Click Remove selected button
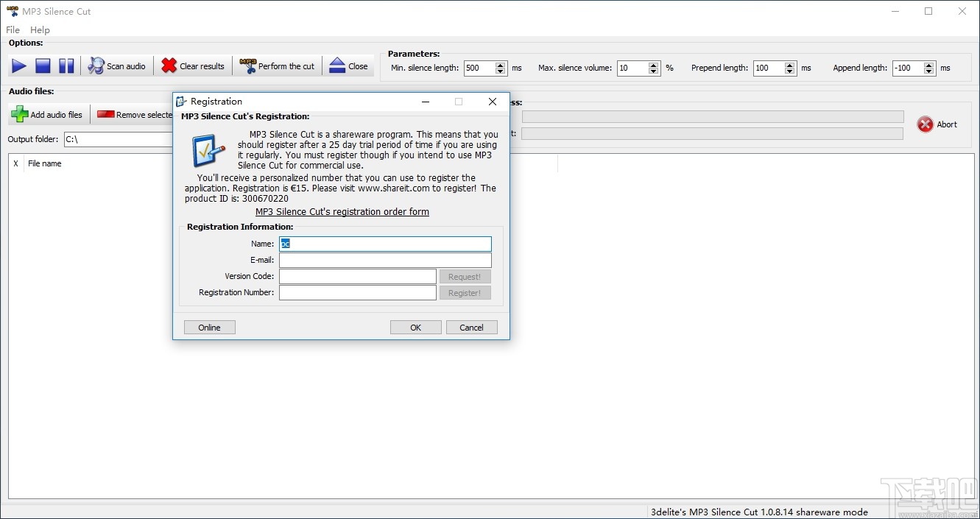The height and width of the screenshot is (519, 980). [133, 115]
